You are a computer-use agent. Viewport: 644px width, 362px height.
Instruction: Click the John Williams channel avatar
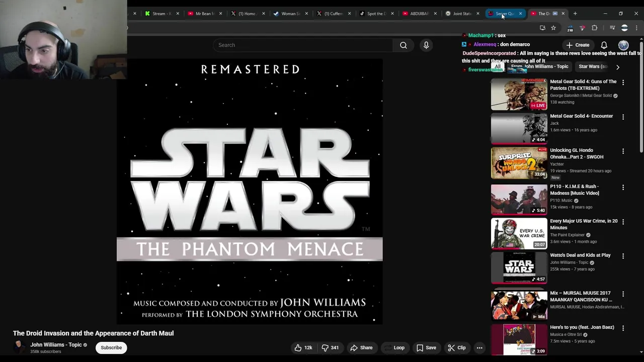point(19,347)
